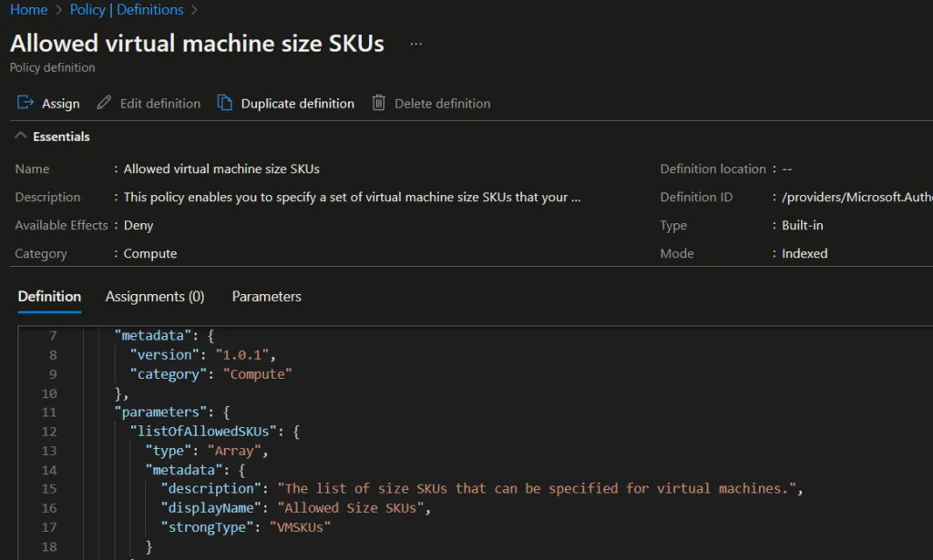
Task: Click the Delete definition trash icon
Action: coord(378,103)
